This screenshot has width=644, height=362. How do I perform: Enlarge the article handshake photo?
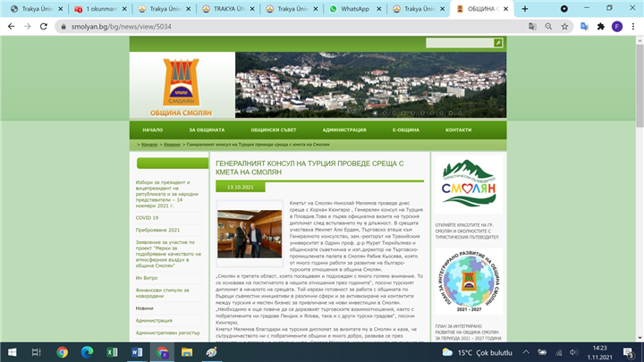[x=250, y=234]
